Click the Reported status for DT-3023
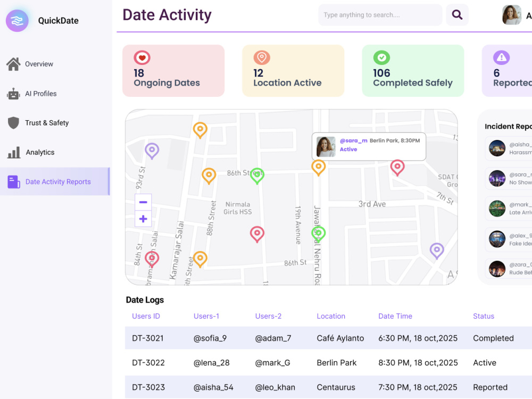 click(491, 387)
